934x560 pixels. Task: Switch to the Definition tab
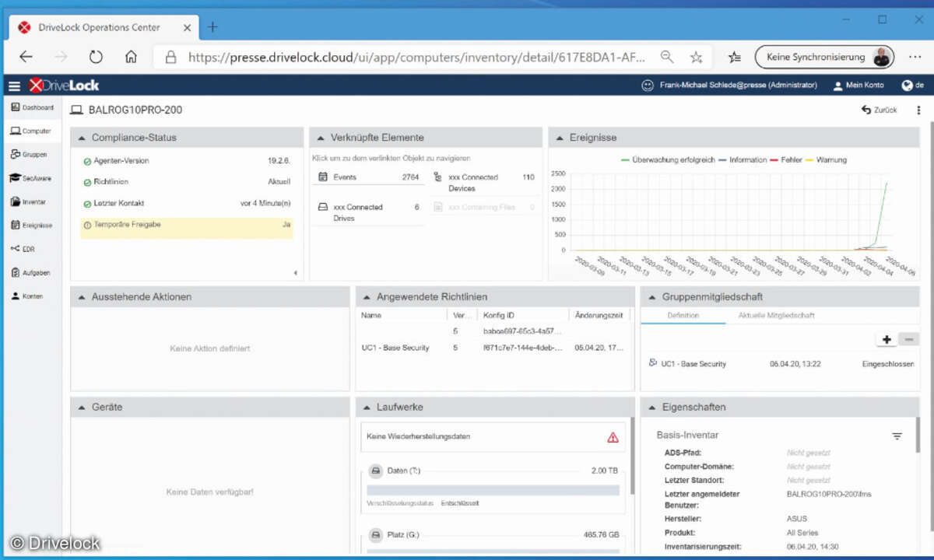[x=683, y=316]
